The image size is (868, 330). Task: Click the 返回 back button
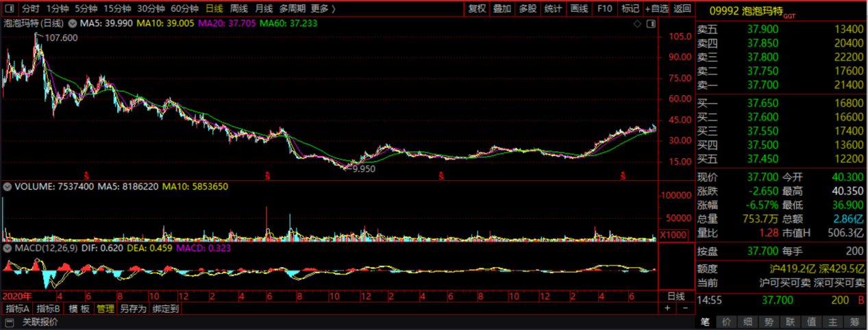682,9
